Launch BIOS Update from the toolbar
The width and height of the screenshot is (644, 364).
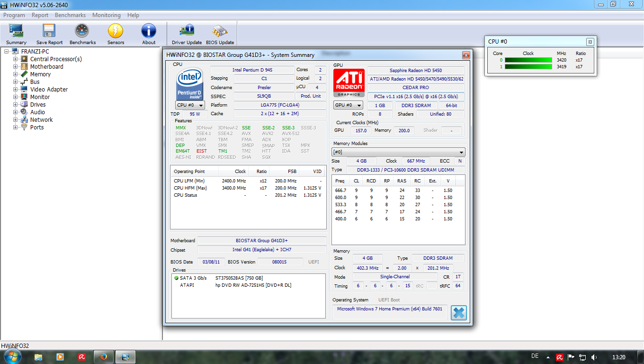click(x=220, y=34)
